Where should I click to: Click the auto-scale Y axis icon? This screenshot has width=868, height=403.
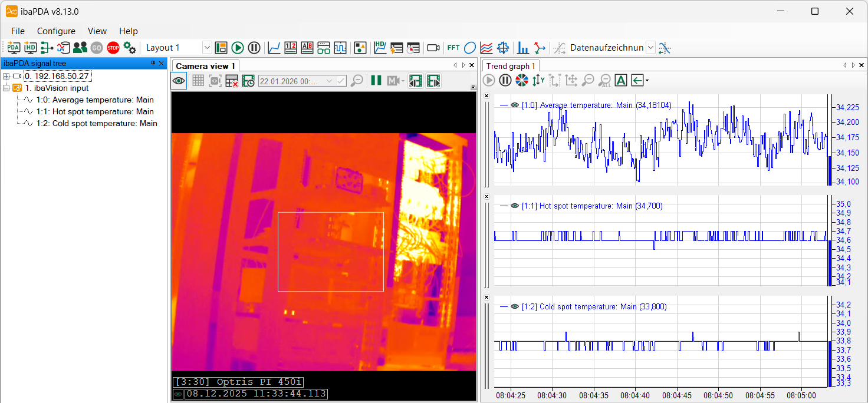538,81
